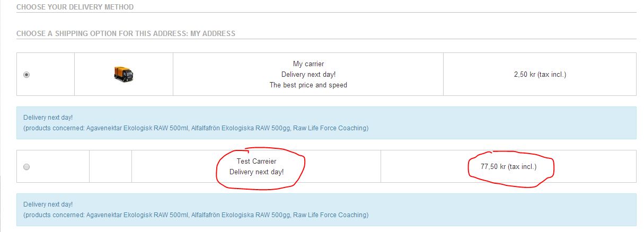Click "Delivery next day!" under My carrier name
The image size is (644, 232).
pos(308,75)
